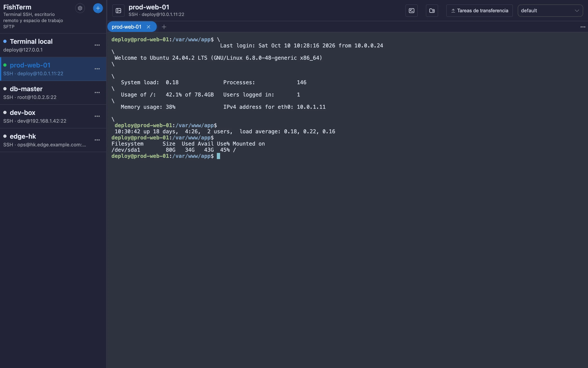The image size is (588, 368).
Task: Select Terminal local session
Action: click(x=53, y=45)
